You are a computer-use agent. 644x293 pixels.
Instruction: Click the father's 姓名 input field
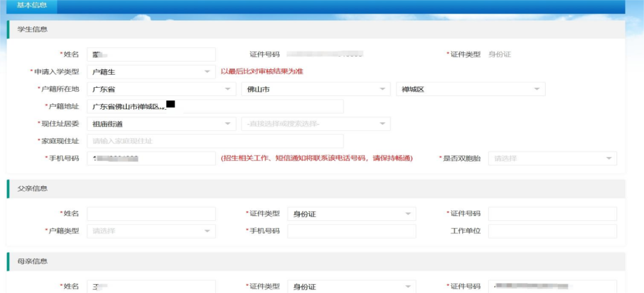click(x=151, y=214)
